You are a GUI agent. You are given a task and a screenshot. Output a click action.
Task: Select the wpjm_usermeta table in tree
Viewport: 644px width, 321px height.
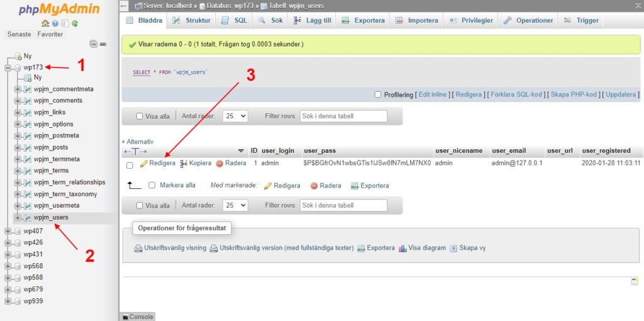click(57, 206)
